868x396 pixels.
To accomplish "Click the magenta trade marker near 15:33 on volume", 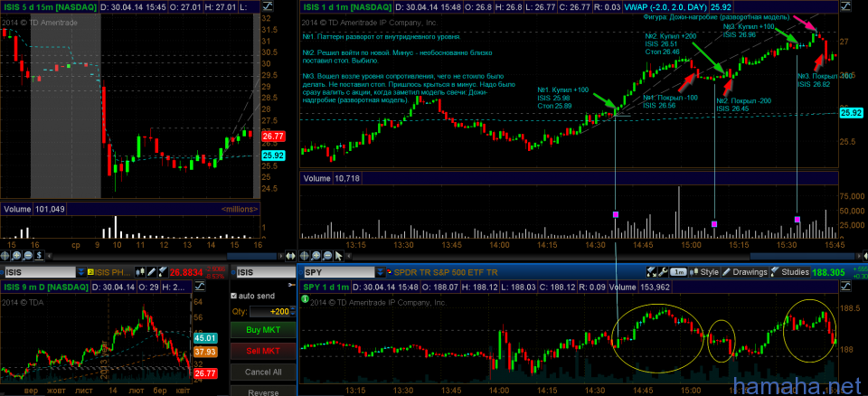I will coord(797,220).
